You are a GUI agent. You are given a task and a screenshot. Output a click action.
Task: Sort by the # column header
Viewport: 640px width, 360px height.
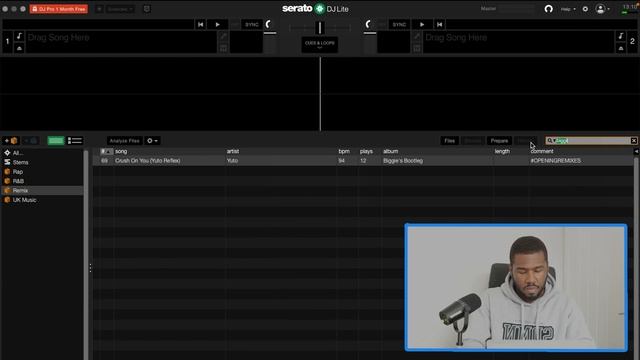pyautogui.click(x=106, y=151)
